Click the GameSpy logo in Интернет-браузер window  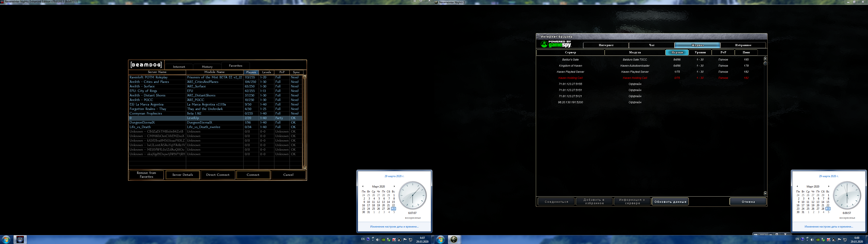point(556,44)
